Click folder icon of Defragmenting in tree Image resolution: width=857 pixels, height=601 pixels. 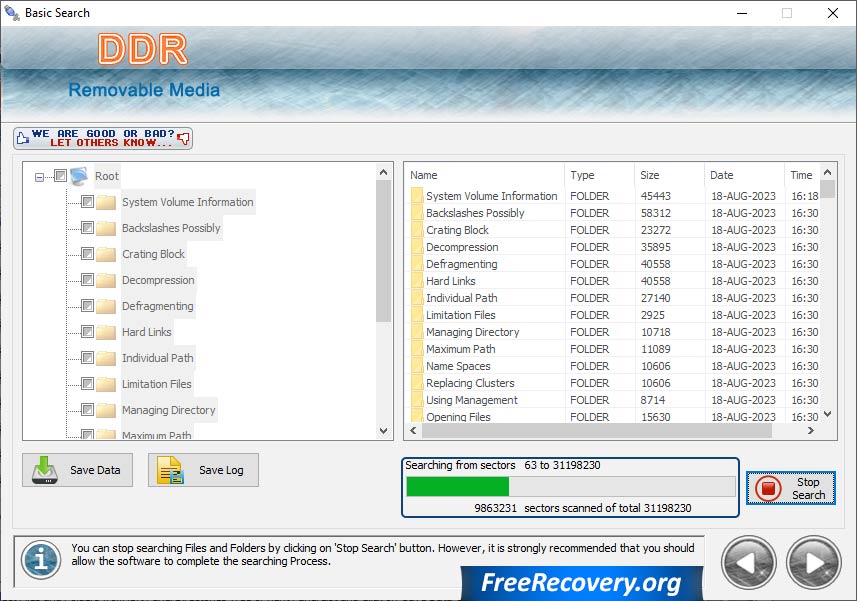tap(106, 306)
